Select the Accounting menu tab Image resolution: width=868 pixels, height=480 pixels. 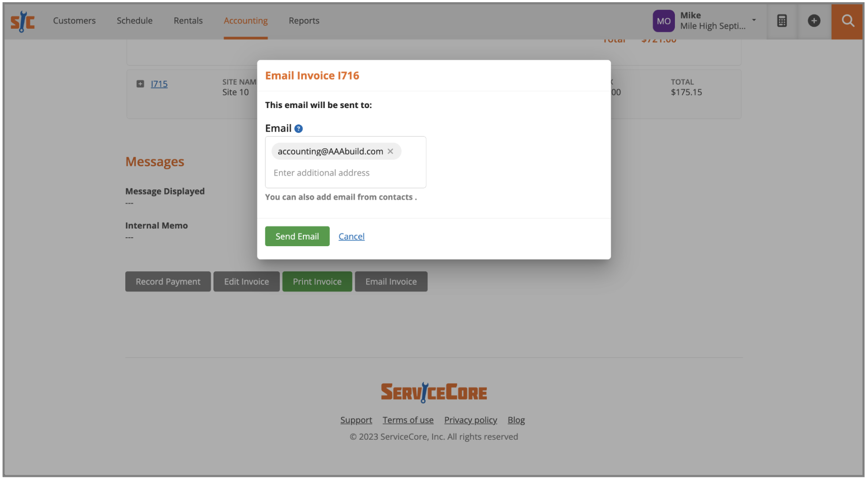(246, 21)
